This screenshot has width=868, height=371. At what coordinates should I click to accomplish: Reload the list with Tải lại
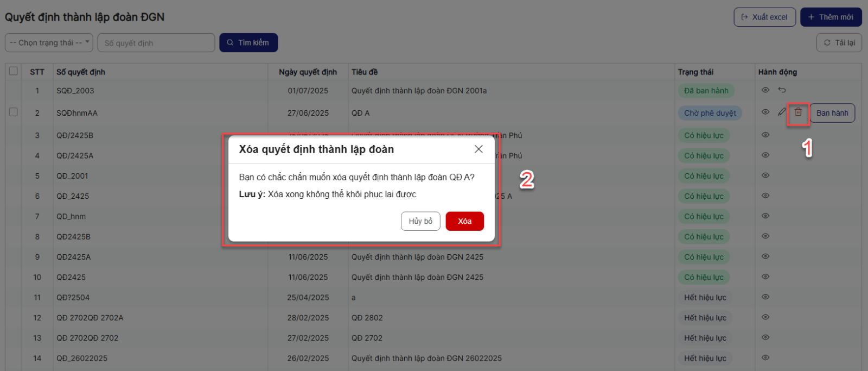click(839, 43)
